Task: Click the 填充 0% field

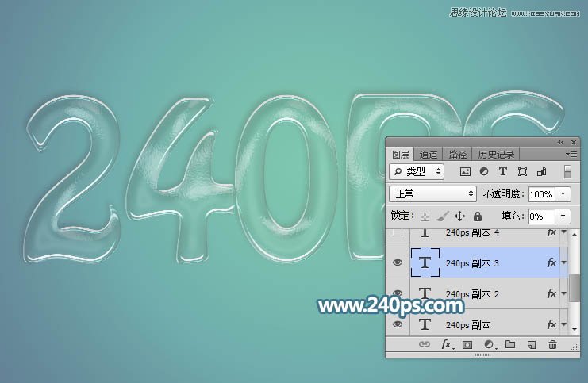Action: pos(541,216)
